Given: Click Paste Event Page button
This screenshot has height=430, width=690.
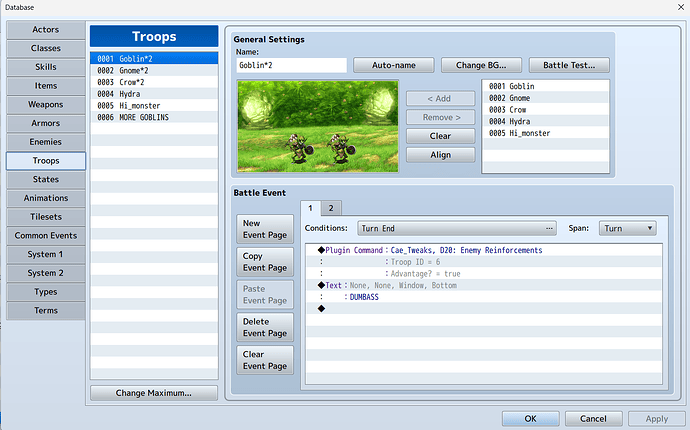Looking at the screenshot, I should [x=265, y=295].
